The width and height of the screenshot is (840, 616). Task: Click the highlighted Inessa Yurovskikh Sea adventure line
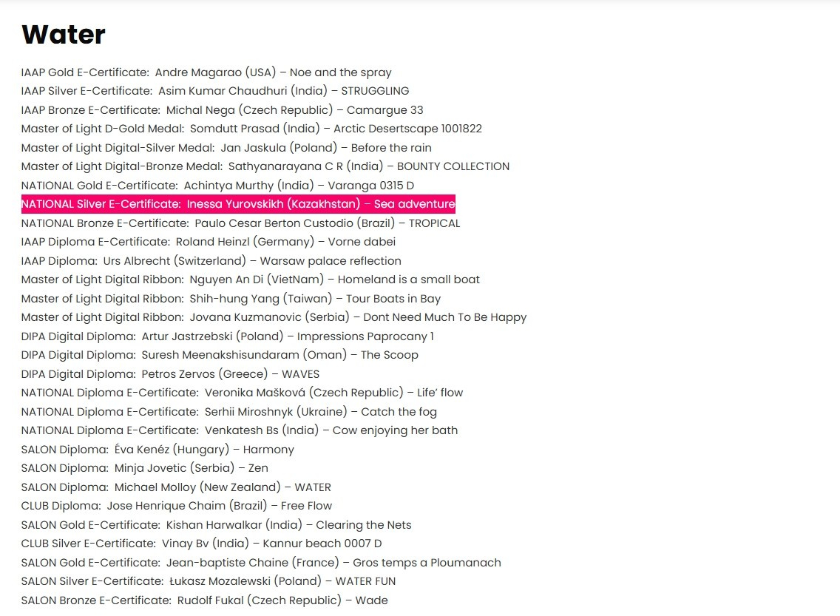point(238,204)
